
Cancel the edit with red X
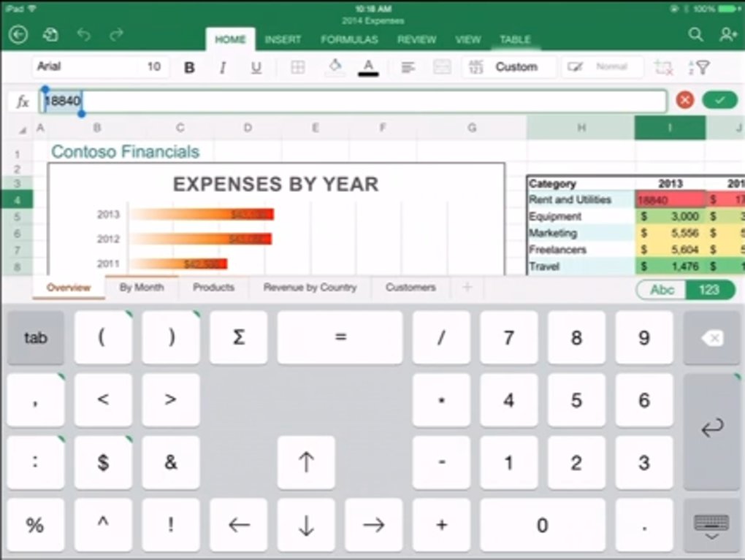684,101
